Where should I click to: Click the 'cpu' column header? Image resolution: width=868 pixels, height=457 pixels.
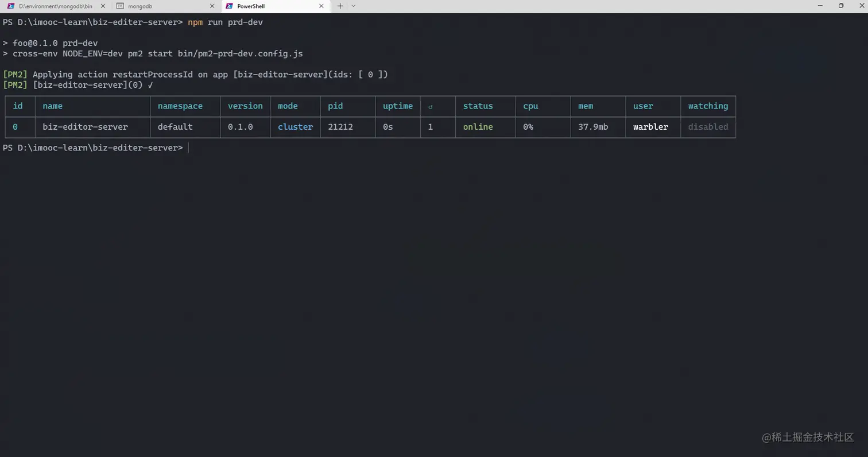pyautogui.click(x=530, y=106)
